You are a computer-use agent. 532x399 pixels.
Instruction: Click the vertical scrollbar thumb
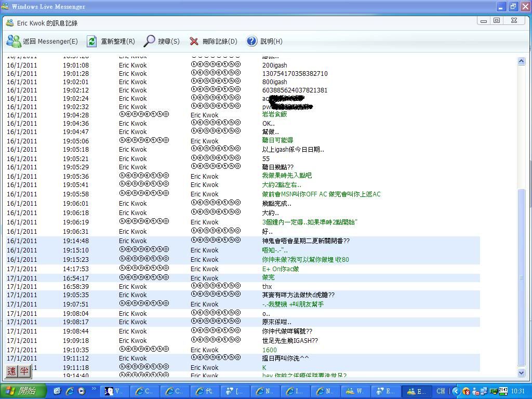[x=522, y=277]
